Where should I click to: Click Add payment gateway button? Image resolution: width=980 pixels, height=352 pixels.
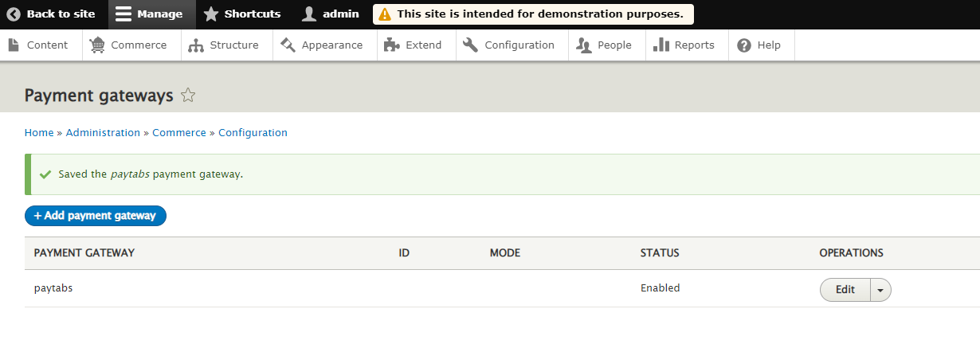[96, 216]
